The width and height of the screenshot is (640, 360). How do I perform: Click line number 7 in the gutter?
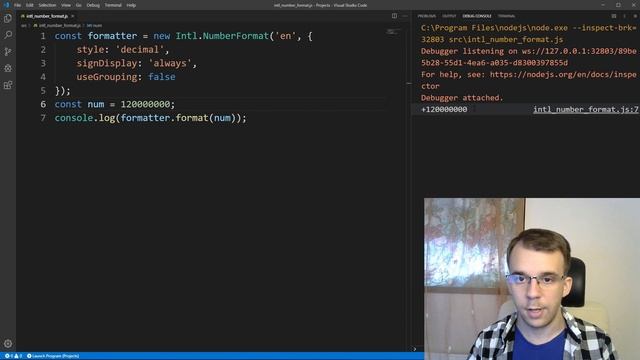(x=43, y=118)
